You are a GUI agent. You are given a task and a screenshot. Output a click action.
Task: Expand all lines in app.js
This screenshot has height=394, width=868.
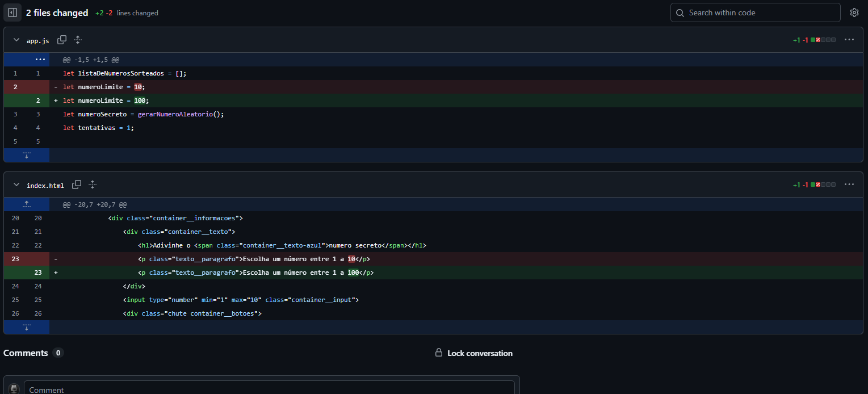tap(78, 40)
